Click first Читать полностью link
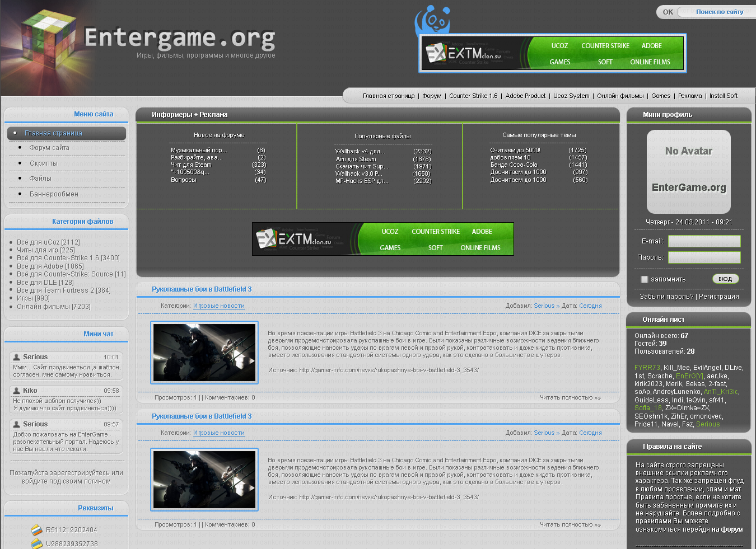 coord(570,397)
